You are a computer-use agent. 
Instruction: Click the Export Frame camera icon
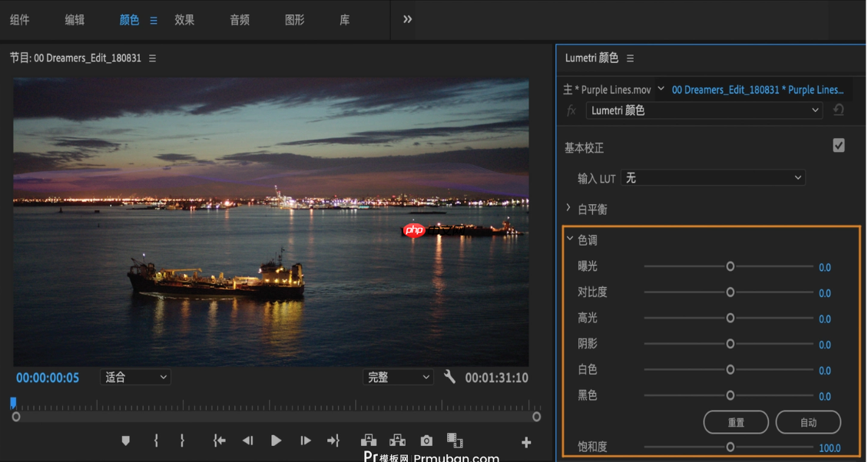coord(426,441)
